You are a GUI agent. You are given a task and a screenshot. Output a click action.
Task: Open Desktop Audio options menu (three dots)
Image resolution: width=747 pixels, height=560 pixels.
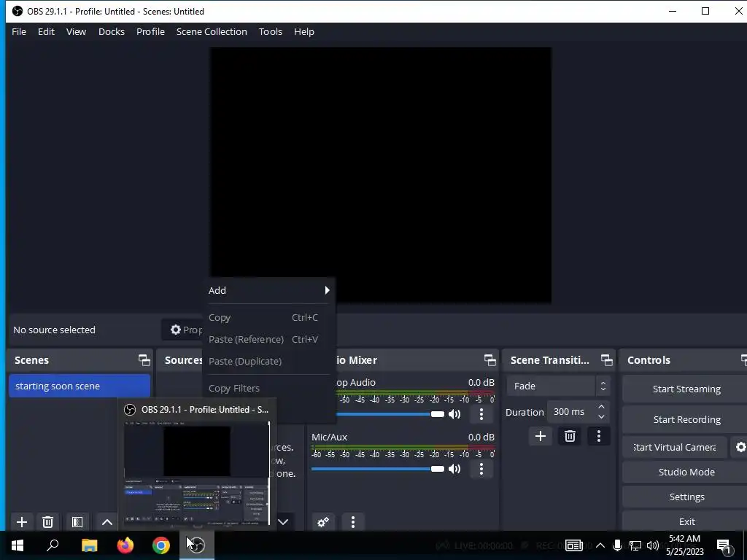481,414
